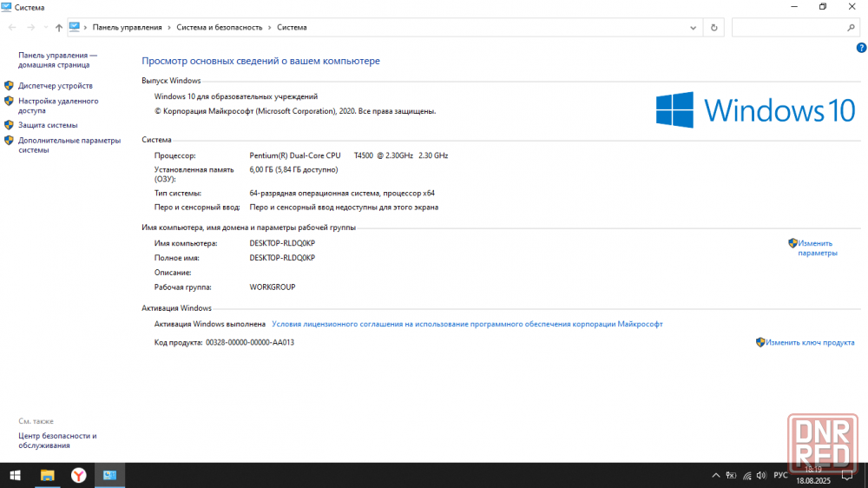This screenshot has width=868, height=488.
Task: Click the shield icon beside Изменить параметры
Action: coord(792,243)
